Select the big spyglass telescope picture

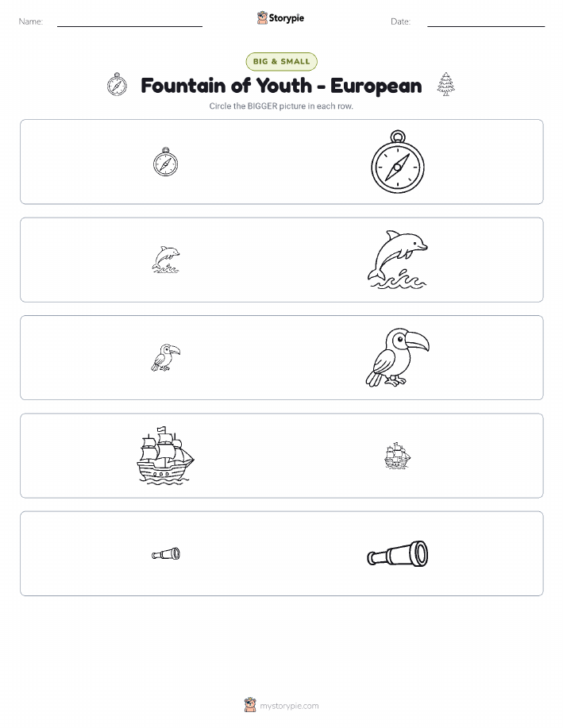coord(398,553)
